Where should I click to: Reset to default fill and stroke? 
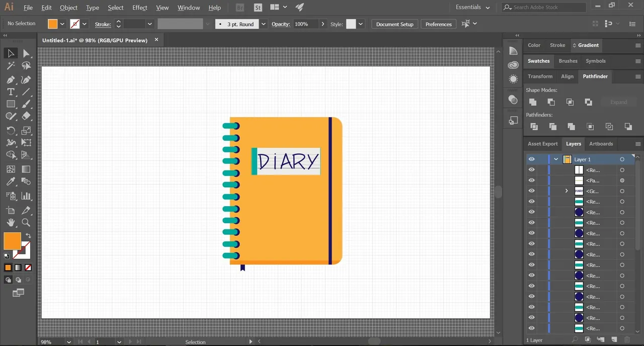point(7,256)
